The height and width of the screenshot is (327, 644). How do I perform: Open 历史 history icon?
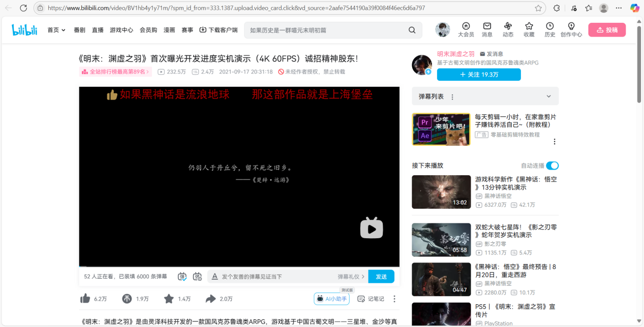550,30
